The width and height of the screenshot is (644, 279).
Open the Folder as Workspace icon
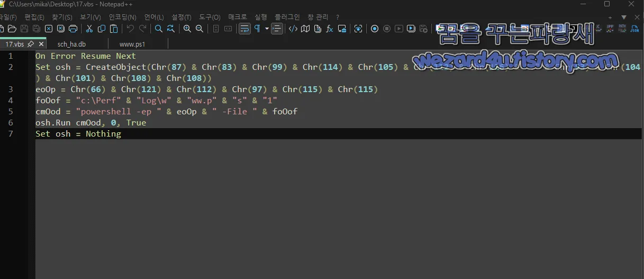[x=342, y=29]
